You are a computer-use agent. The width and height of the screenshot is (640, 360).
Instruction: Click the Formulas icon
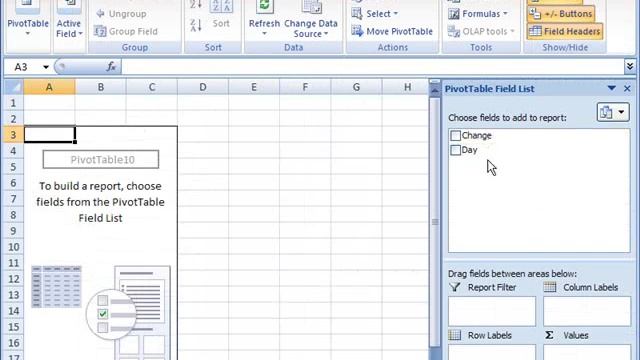(453, 13)
